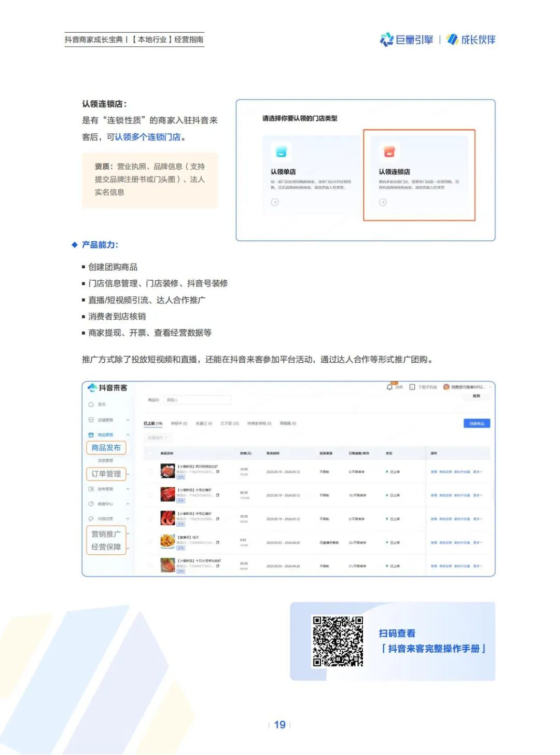The height and width of the screenshot is (755, 560).
Task: Click the 商品ID input field
Action: click(x=197, y=400)
